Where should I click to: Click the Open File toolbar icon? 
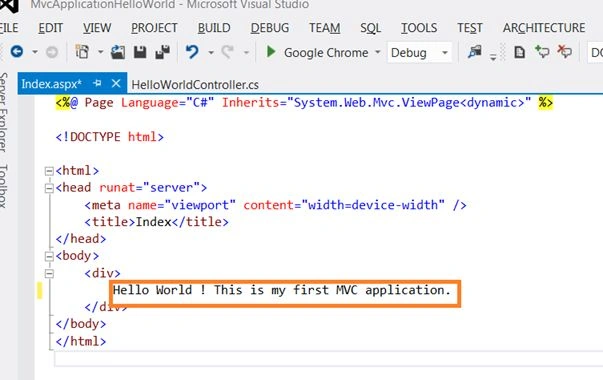[x=118, y=52]
